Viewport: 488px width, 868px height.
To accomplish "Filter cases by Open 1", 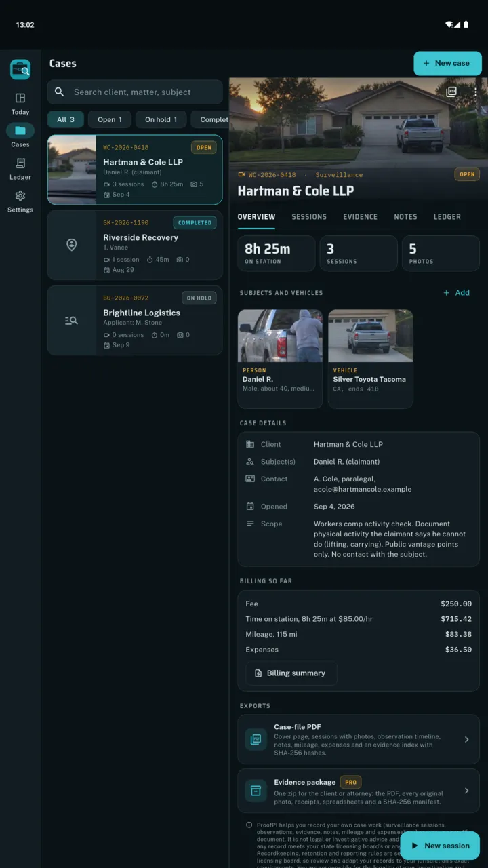I will pyautogui.click(x=110, y=119).
